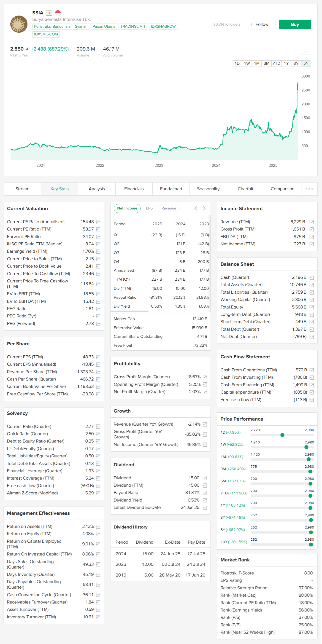Click the Indonesia flag icon
322x644 pixels.
(x=58, y=13)
